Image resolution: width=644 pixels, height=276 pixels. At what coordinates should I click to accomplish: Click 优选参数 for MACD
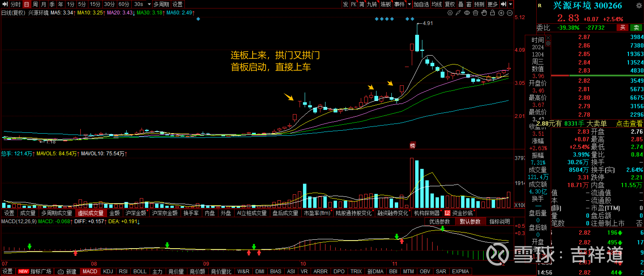tap(440, 222)
